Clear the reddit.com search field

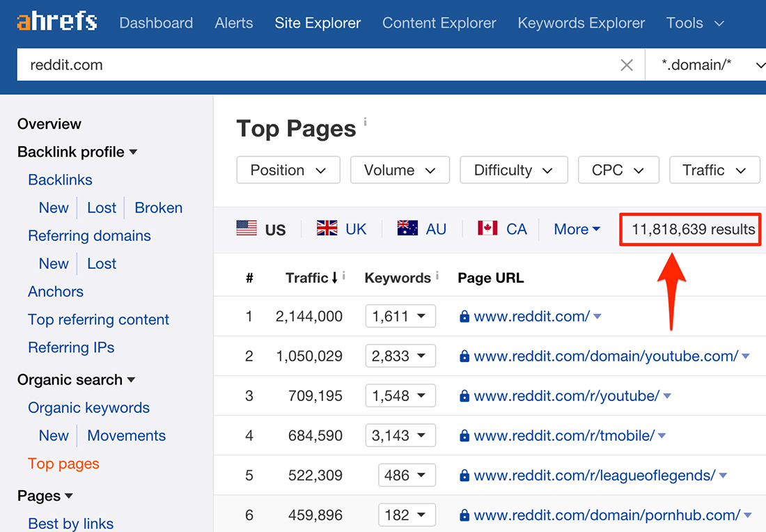pos(626,65)
